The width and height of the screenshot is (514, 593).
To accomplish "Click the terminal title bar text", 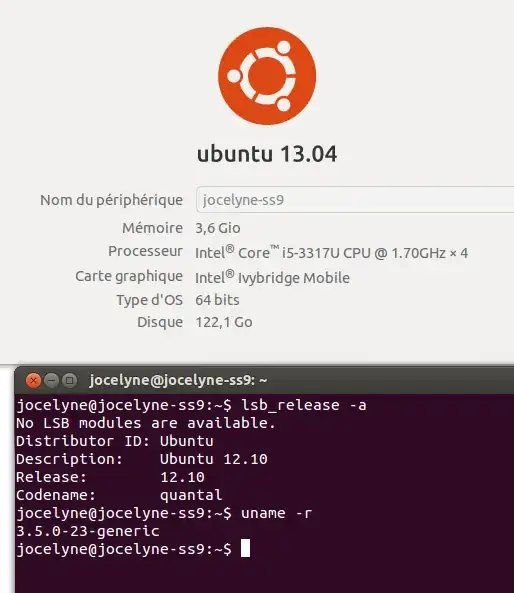I will pos(178,380).
